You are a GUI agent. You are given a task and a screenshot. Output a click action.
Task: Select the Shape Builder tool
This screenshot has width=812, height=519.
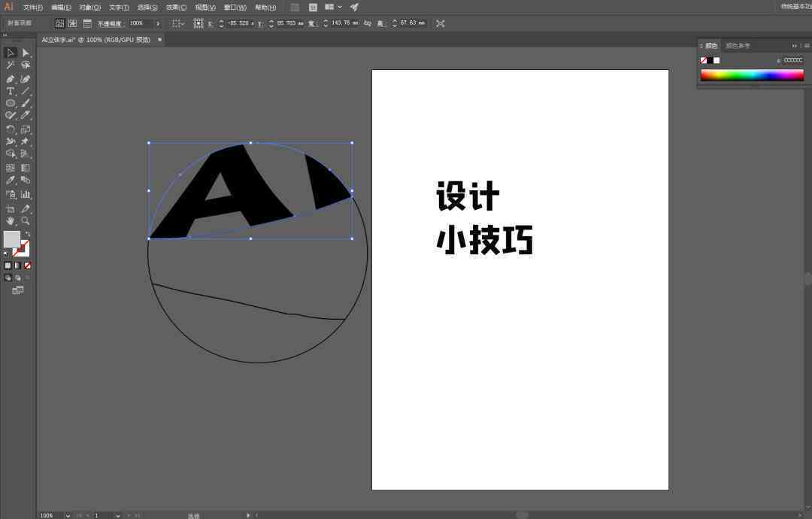[x=10, y=154]
